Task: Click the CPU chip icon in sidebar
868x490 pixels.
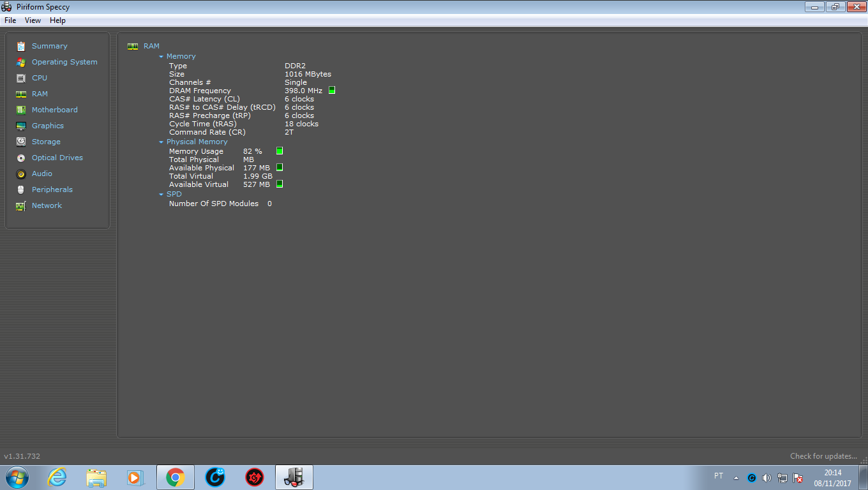Action: [x=21, y=78]
